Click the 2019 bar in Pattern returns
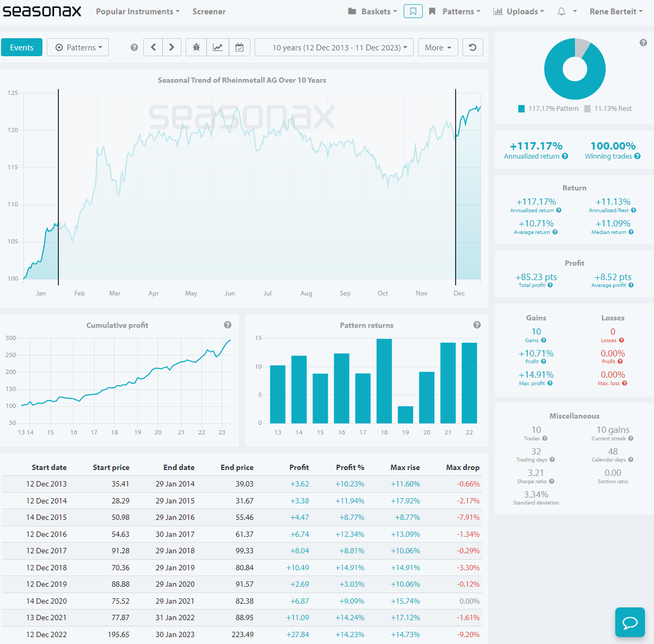 point(405,414)
